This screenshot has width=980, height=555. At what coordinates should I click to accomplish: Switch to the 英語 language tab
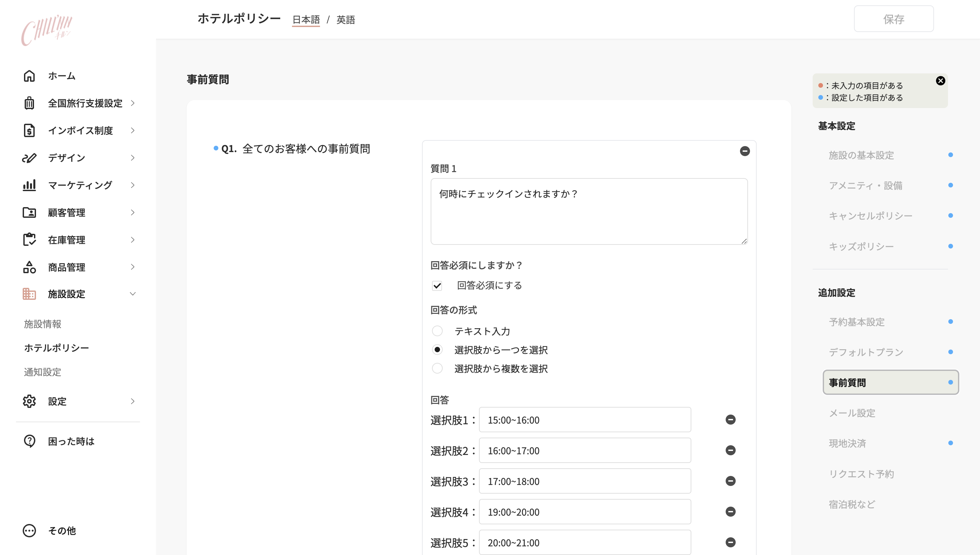tap(345, 19)
